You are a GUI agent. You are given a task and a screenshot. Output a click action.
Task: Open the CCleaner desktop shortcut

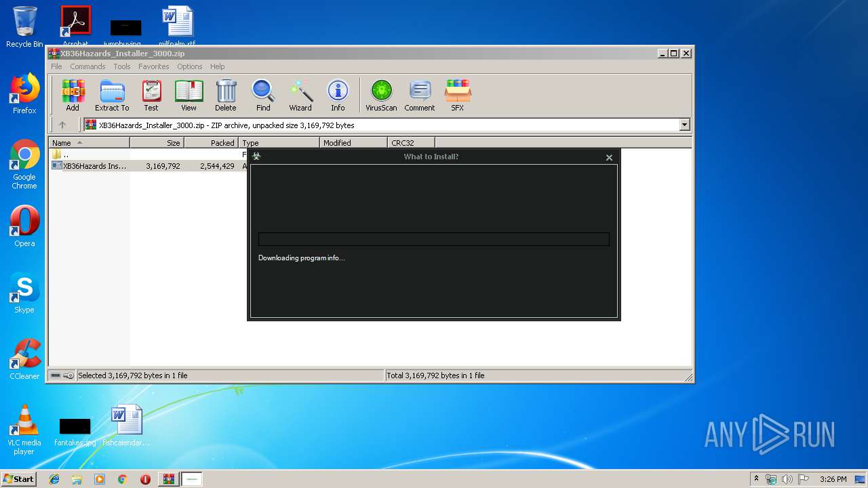click(x=24, y=359)
